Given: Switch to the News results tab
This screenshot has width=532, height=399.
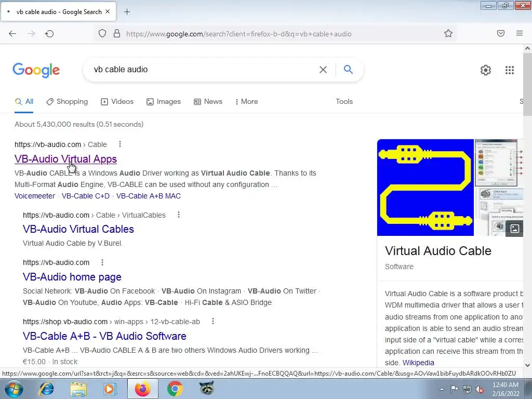Looking at the screenshot, I should [x=208, y=101].
